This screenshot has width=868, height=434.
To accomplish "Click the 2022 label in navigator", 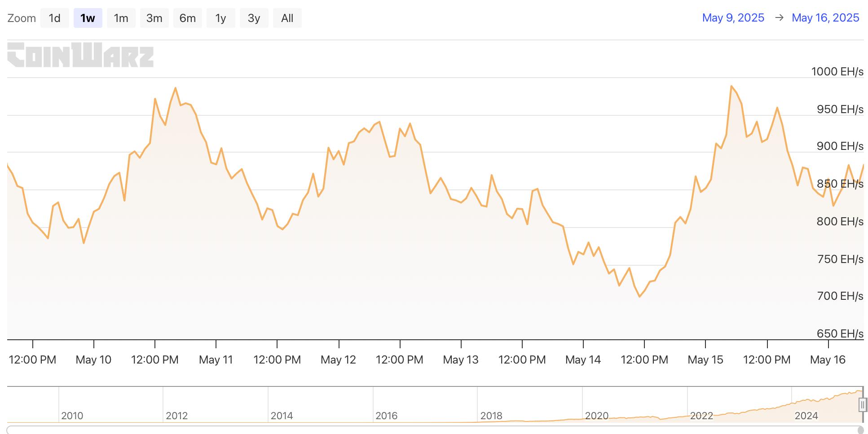I will click(701, 416).
